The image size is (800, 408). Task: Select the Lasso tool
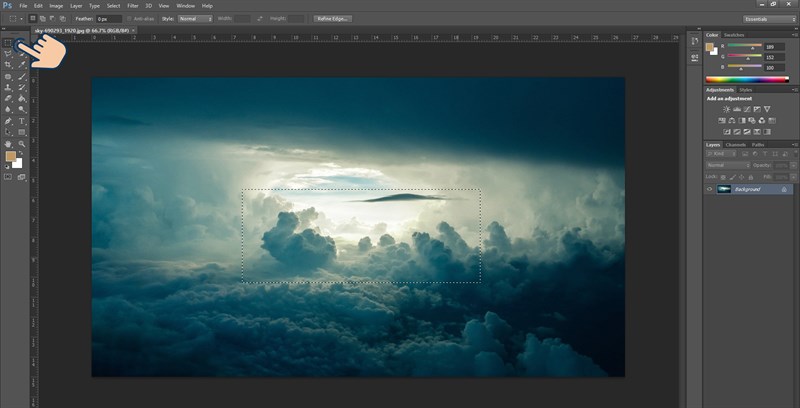[8, 54]
